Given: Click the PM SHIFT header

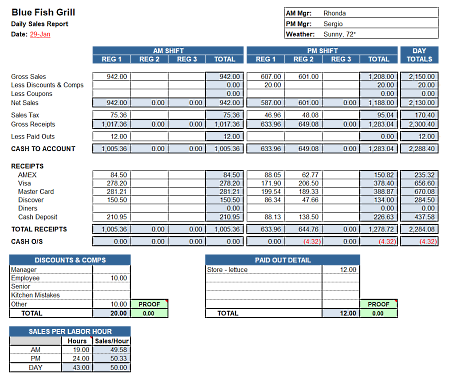Looking at the screenshot, I should click(x=322, y=51).
